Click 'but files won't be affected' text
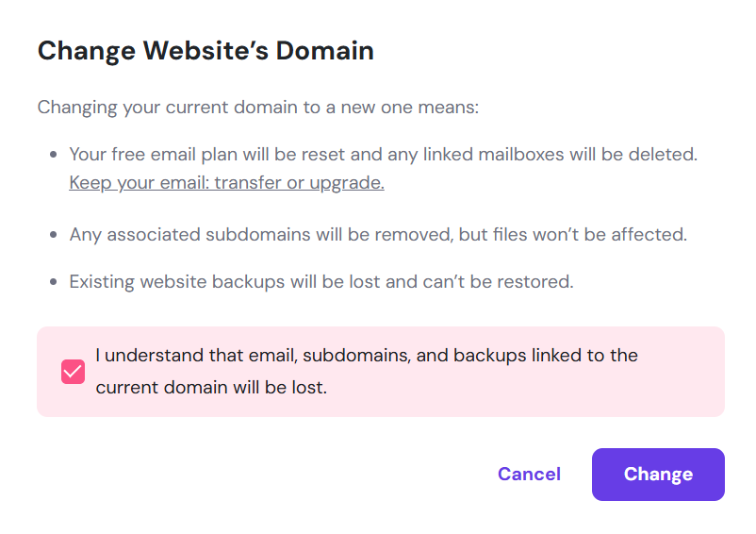The height and width of the screenshot is (534, 756). coord(573,234)
